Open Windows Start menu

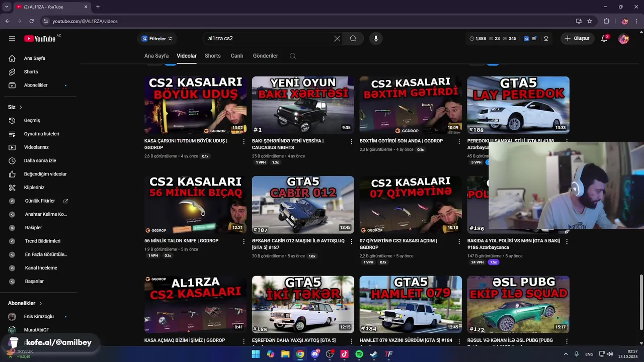tap(256, 354)
